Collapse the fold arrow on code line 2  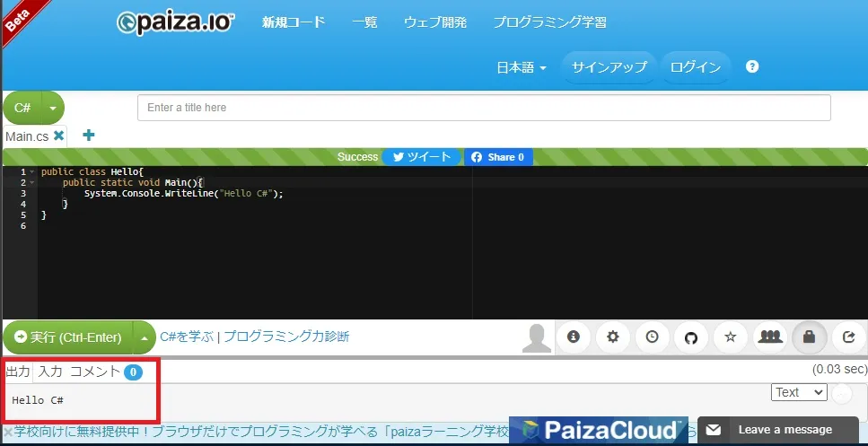click(32, 182)
